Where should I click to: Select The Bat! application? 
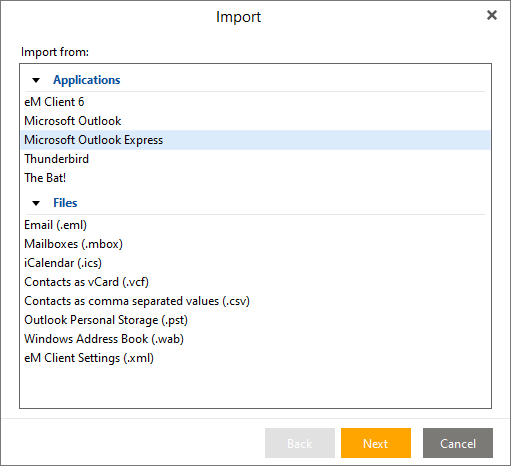tap(255, 178)
